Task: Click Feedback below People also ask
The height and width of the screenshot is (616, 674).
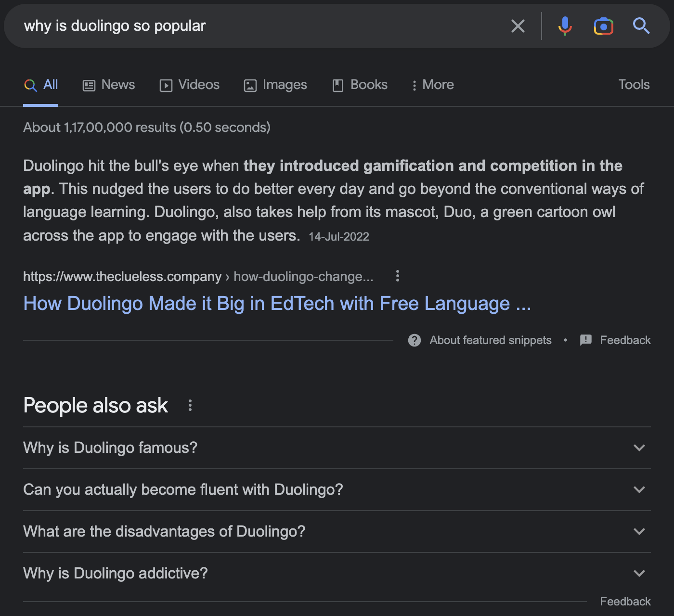Action: click(625, 602)
